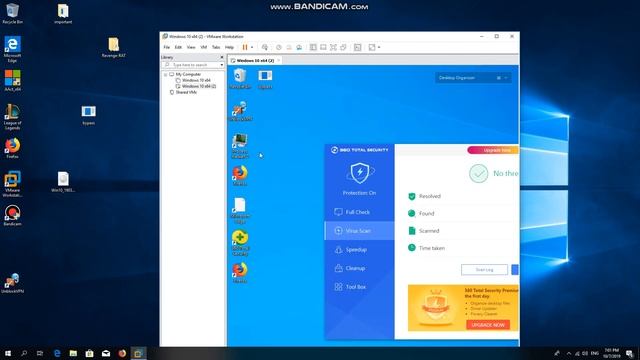Viewport: 640px width, 360px height.
Task: Select Microsoft Edge icon on host desktop
Action: pyautogui.click(x=12, y=49)
